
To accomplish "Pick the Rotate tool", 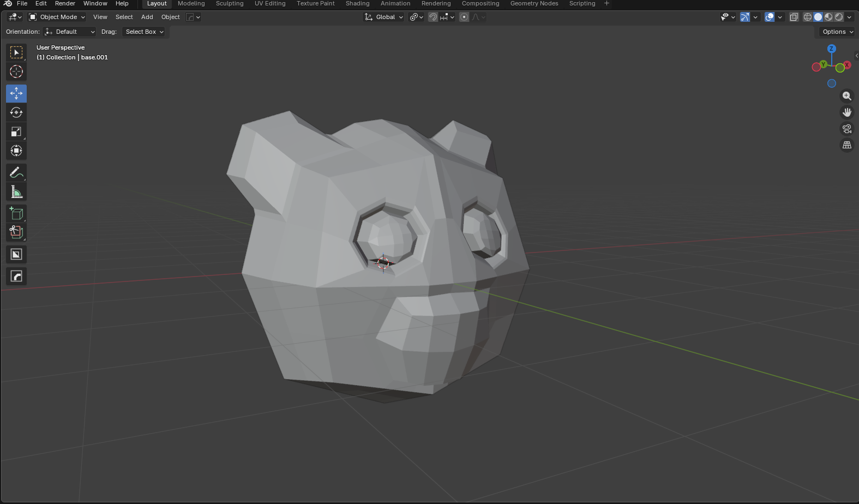I will click(16, 112).
